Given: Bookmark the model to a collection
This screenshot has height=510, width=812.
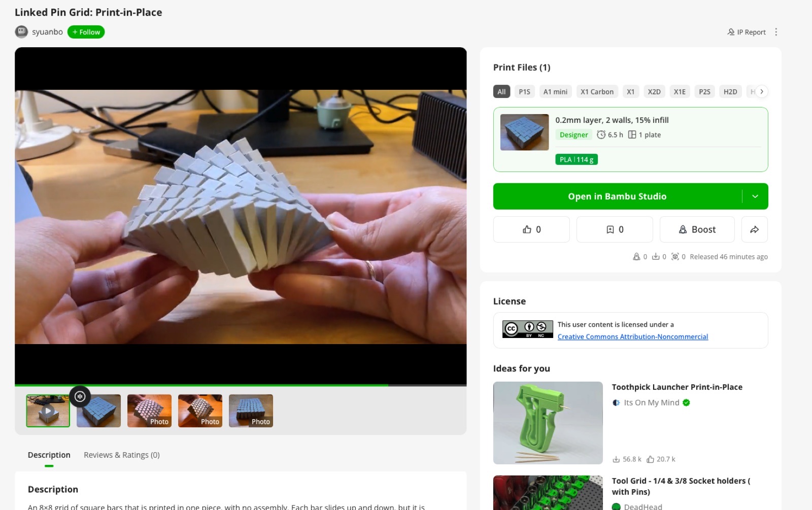Looking at the screenshot, I should (x=615, y=229).
